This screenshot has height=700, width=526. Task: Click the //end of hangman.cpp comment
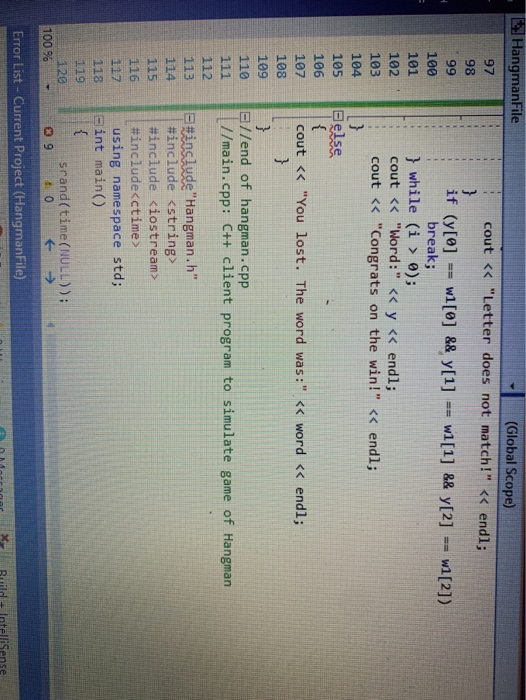[244, 206]
